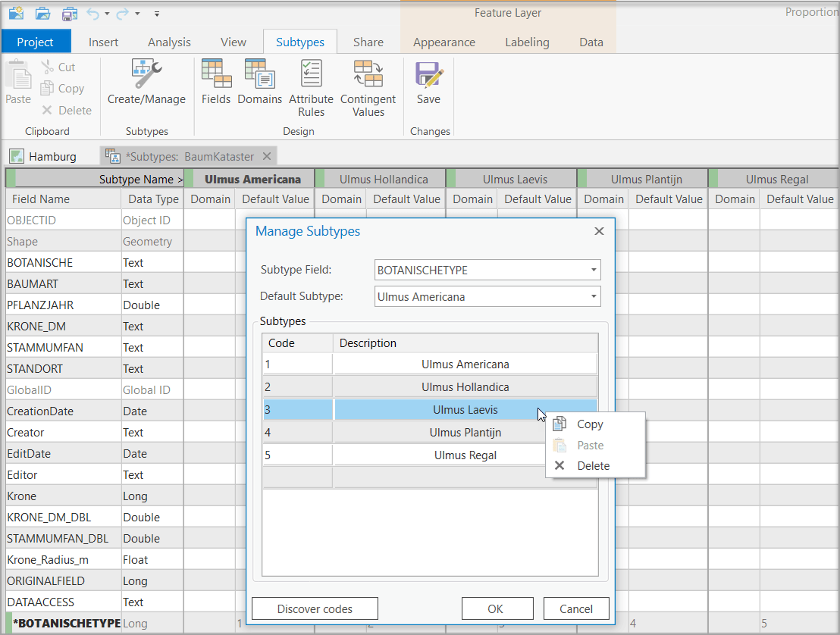Open Create/Manage subtypes tool
The height and width of the screenshot is (635, 840).
(x=146, y=82)
